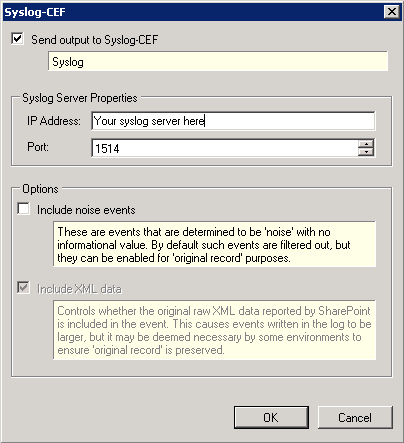Decrease port with the down spinner arrow
This screenshot has width=404, height=443.
pyautogui.click(x=366, y=152)
